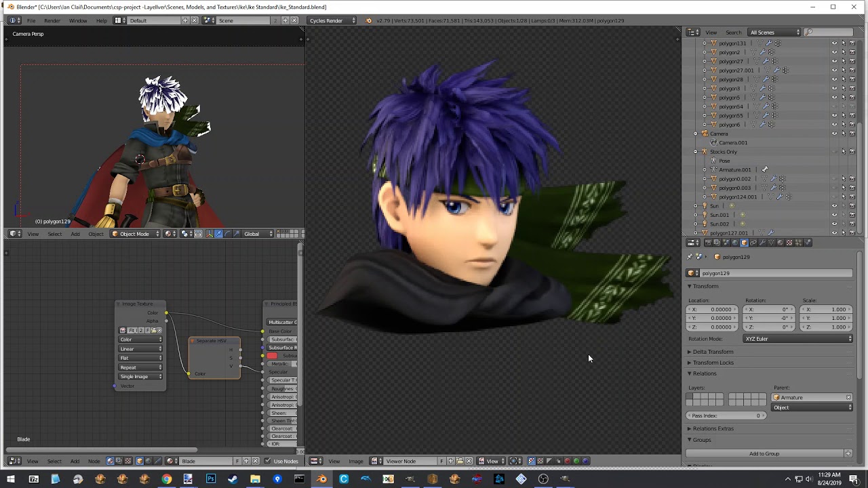Collapse the Stocks Only tree item

696,152
